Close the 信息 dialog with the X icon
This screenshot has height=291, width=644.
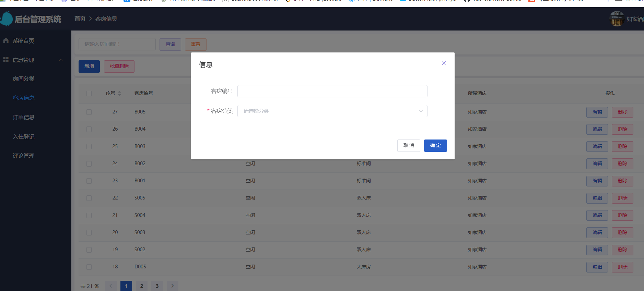coord(444,63)
